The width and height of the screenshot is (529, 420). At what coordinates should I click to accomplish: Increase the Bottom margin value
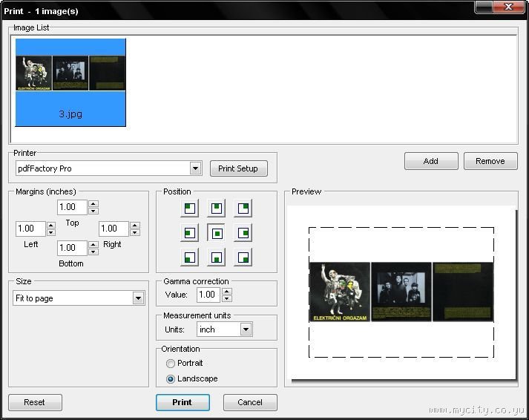[93, 244]
